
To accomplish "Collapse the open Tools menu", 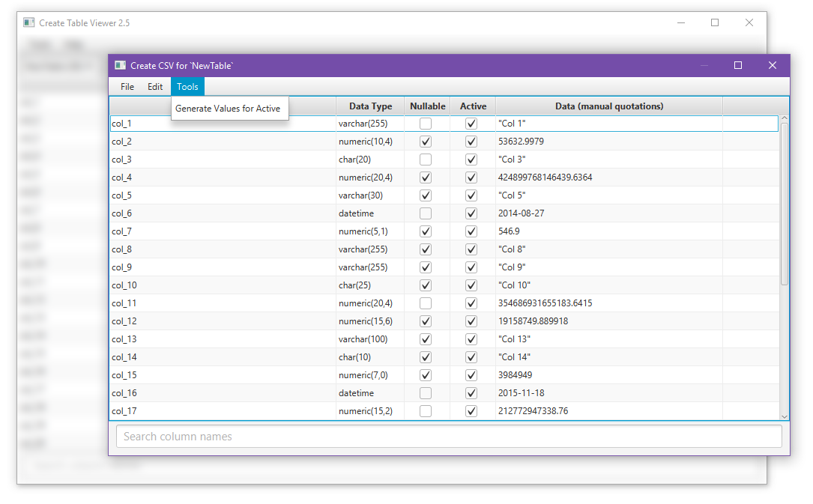I will click(x=187, y=87).
